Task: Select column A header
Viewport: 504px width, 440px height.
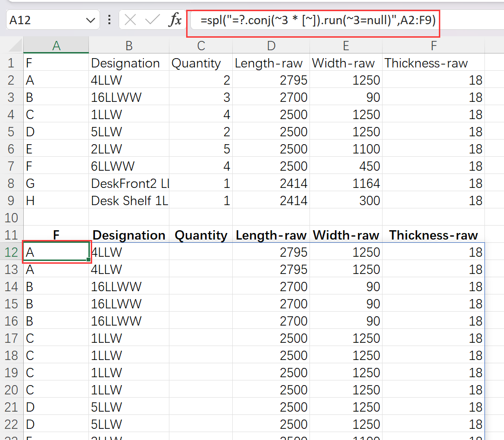Action: coord(56,46)
